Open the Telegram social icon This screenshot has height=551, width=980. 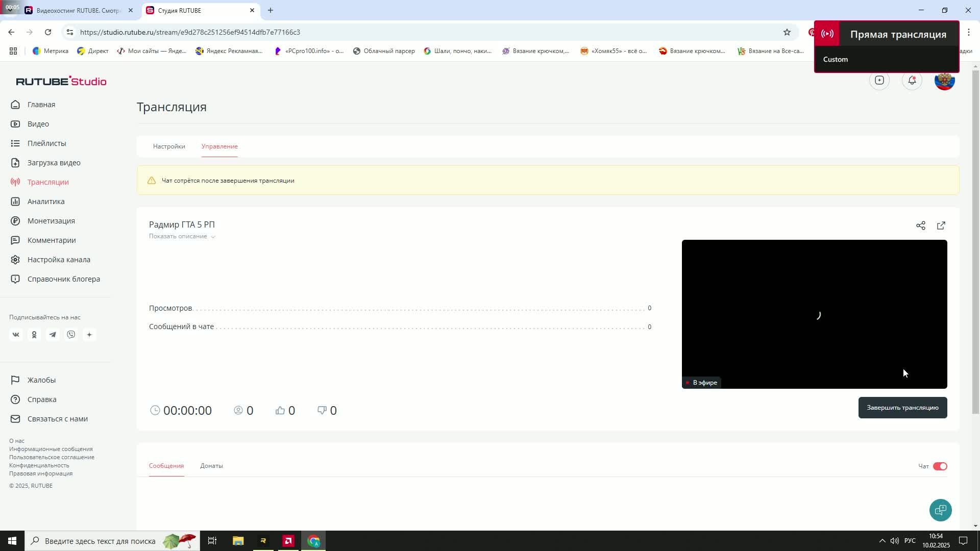coord(53,335)
